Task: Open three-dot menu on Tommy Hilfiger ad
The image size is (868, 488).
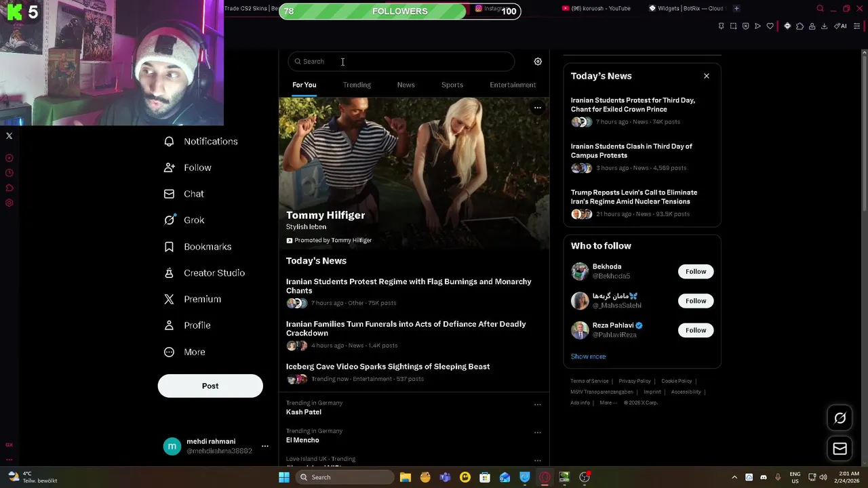Action: [x=537, y=107]
